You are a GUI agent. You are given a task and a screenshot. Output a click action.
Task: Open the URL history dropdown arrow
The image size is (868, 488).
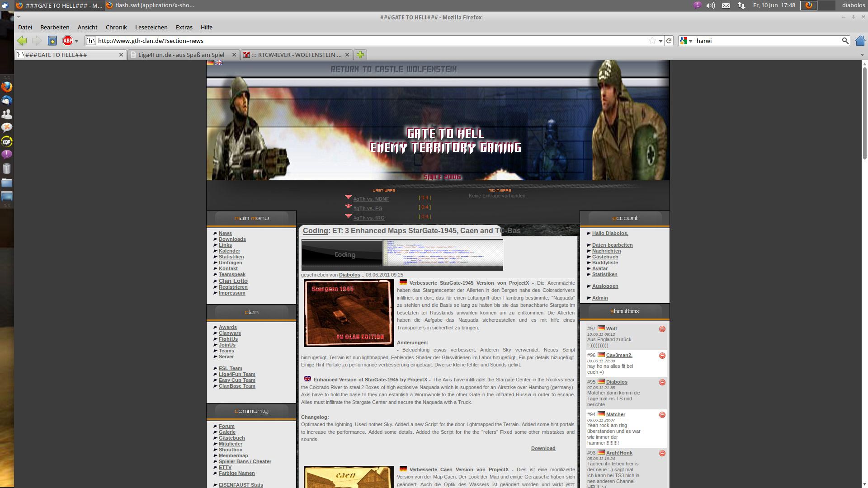tap(660, 41)
